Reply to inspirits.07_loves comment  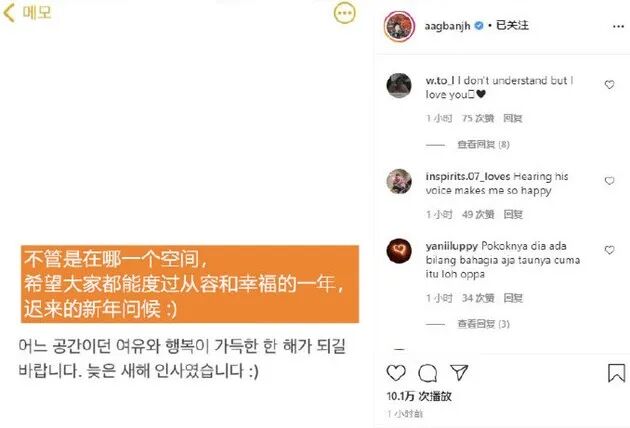(x=513, y=214)
